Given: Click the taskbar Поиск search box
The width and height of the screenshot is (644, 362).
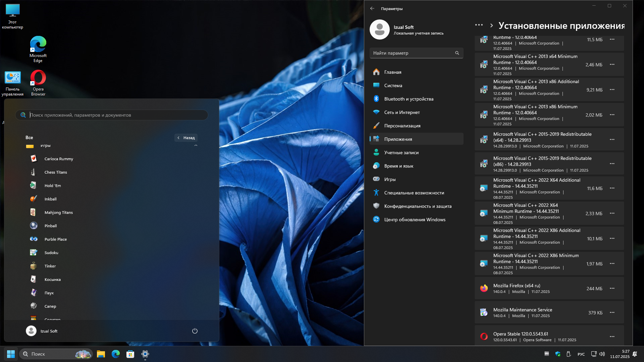Looking at the screenshot, I should click(56, 354).
